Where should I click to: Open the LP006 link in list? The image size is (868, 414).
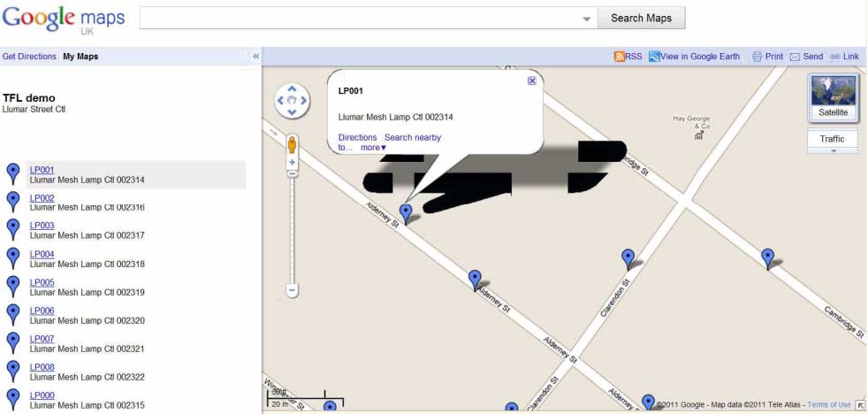click(x=42, y=310)
